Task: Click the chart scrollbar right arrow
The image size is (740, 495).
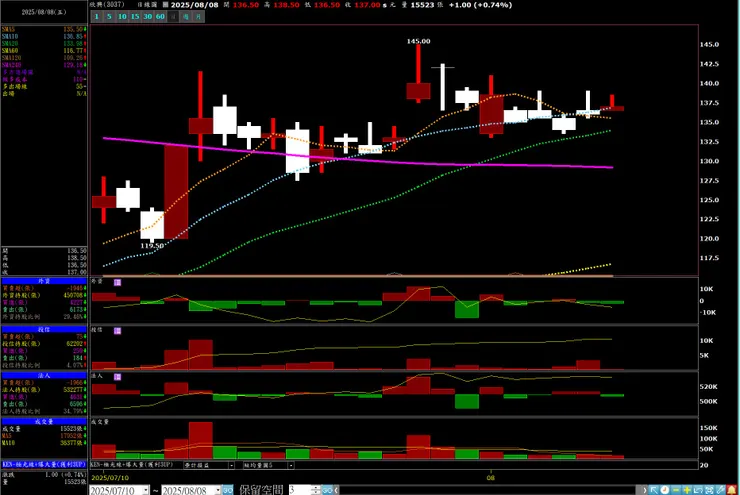Action: click(x=645, y=490)
